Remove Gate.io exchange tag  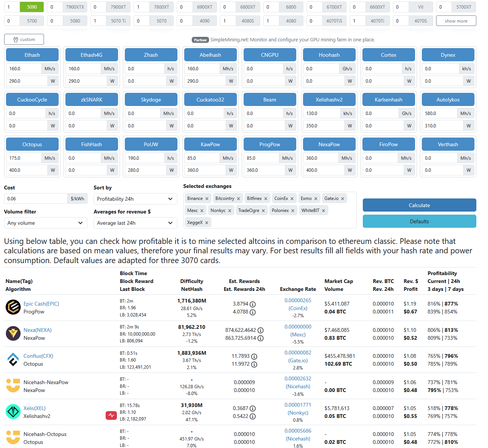coord(343,199)
